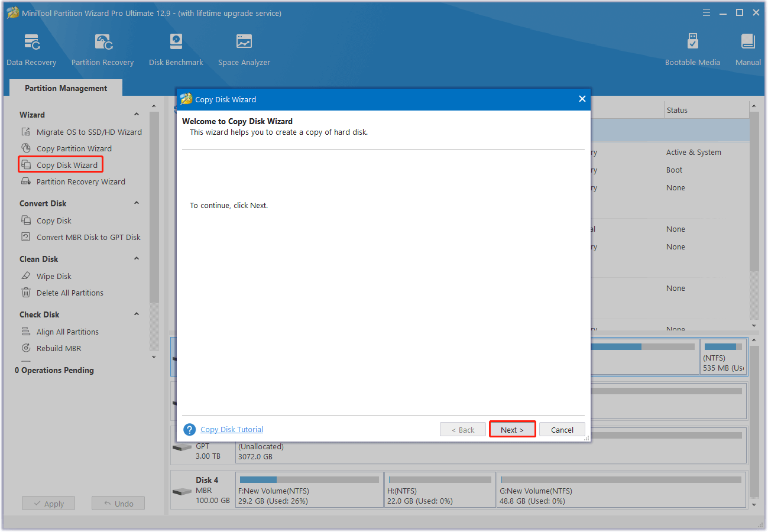The image size is (768, 532).
Task: Click the Copy Disk icon under Convert Disk
Action: (x=26, y=220)
